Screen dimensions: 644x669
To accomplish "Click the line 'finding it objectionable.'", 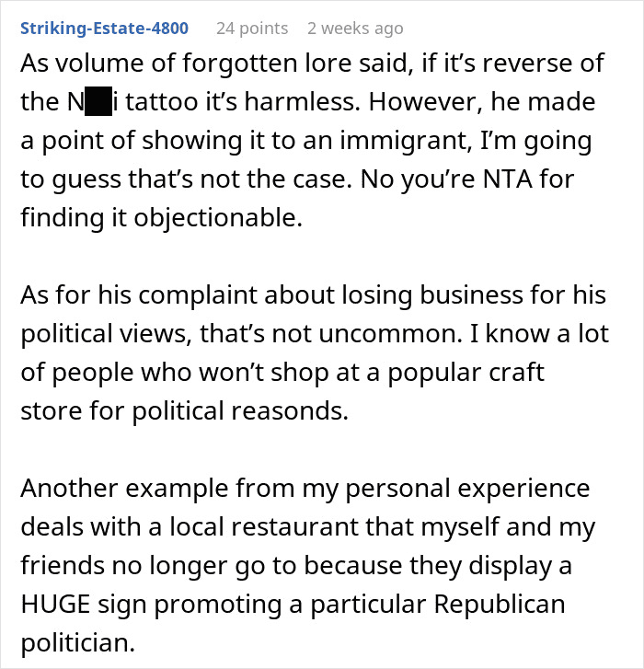I will pyautogui.click(x=162, y=217).
